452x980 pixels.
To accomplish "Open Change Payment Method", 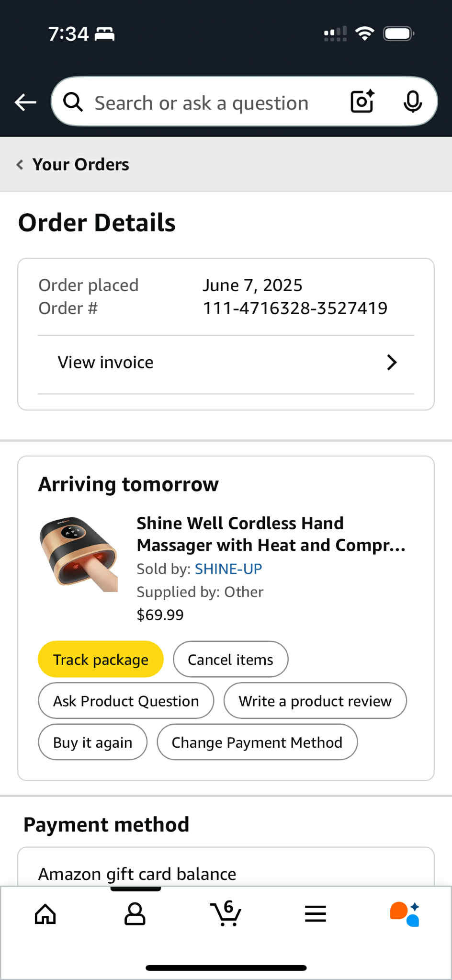I will pos(257,742).
